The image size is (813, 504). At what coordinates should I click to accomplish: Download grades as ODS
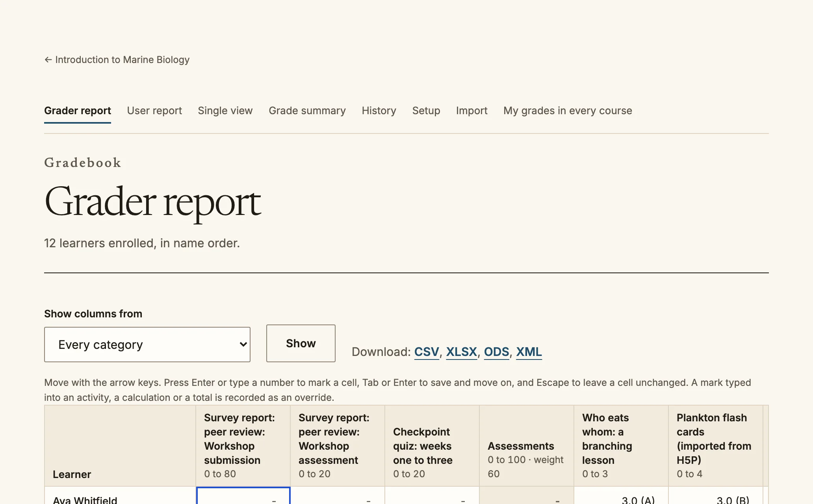496,352
